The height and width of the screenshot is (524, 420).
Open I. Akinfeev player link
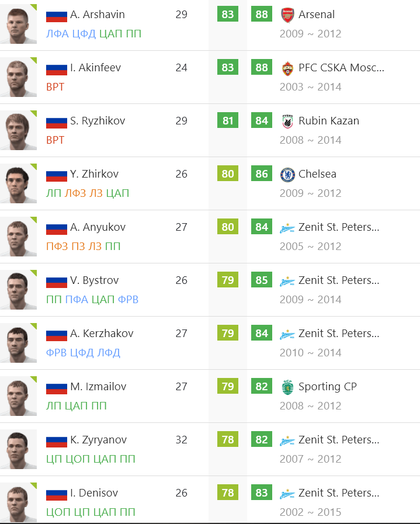(x=95, y=68)
